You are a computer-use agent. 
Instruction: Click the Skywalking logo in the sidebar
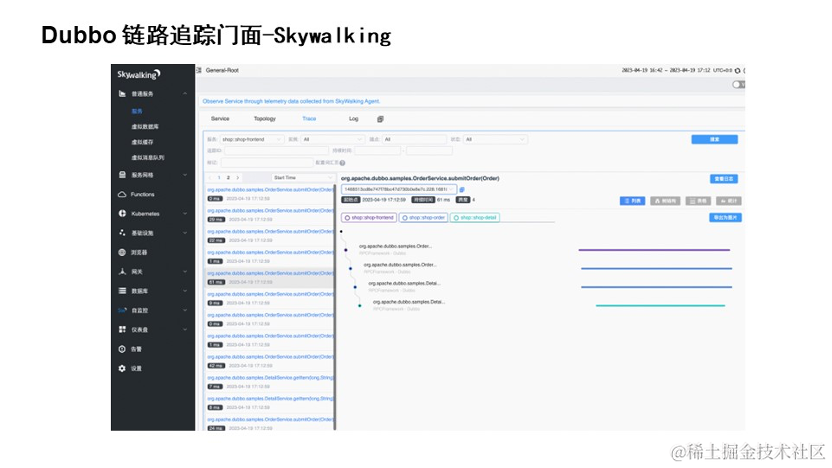(x=138, y=74)
